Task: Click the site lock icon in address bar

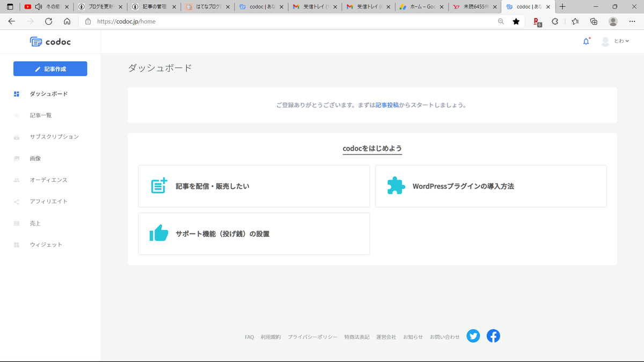Action: pos(89,21)
